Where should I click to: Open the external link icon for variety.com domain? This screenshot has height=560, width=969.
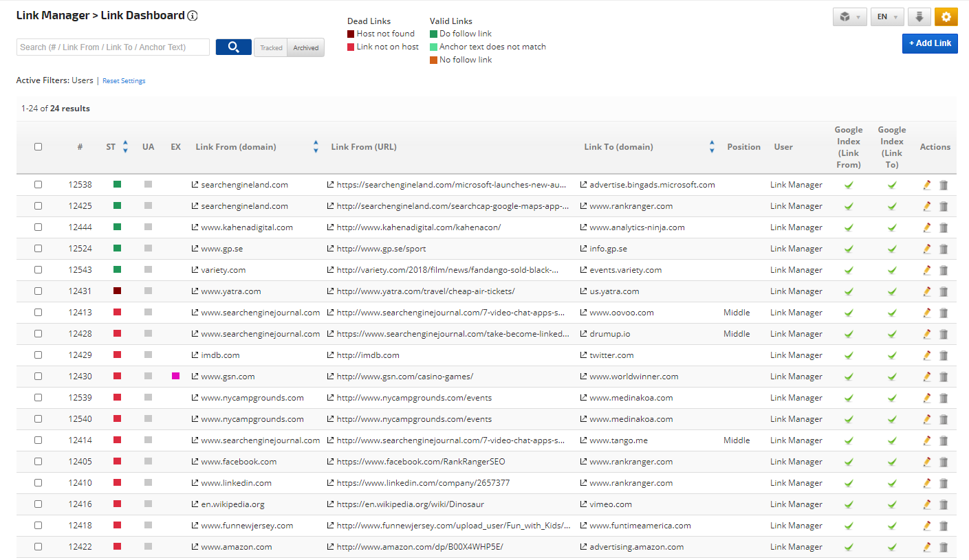(195, 270)
